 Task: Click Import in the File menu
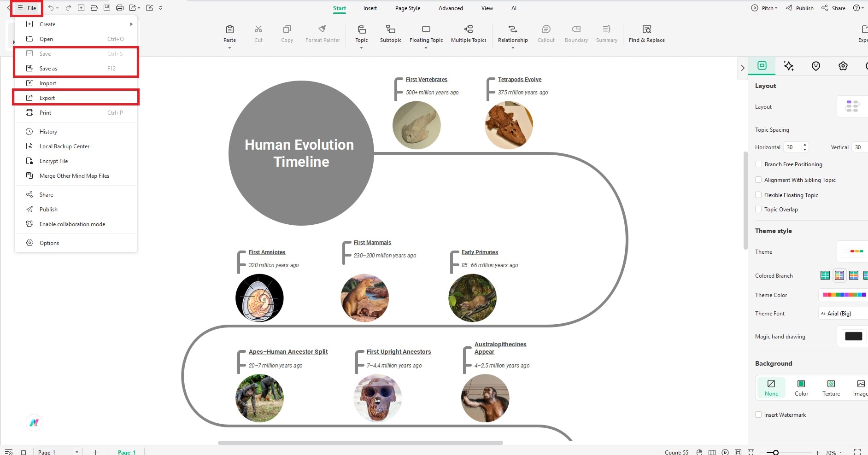coord(76,83)
